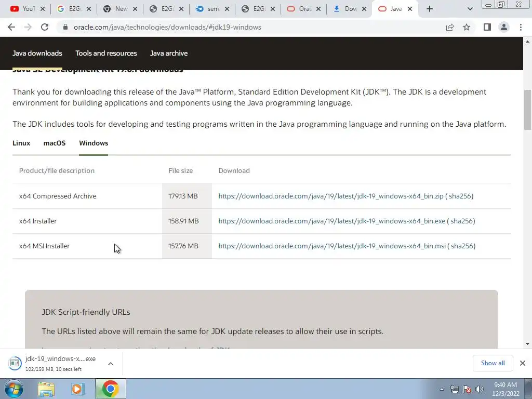Open the Action Center flag icon
The height and width of the screenshot is (399, 532).
(x=467, y=389)
